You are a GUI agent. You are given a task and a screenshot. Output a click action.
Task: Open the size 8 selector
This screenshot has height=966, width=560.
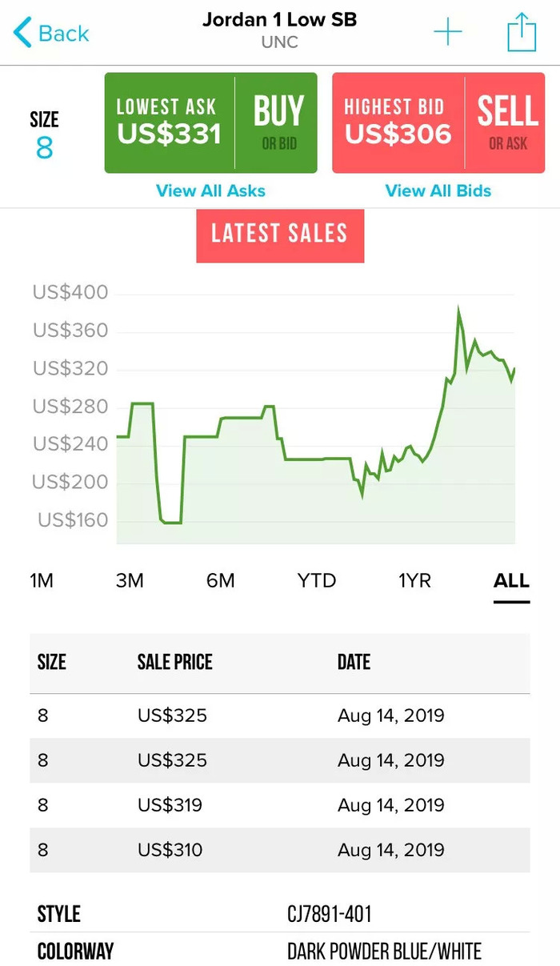point(44,136)
